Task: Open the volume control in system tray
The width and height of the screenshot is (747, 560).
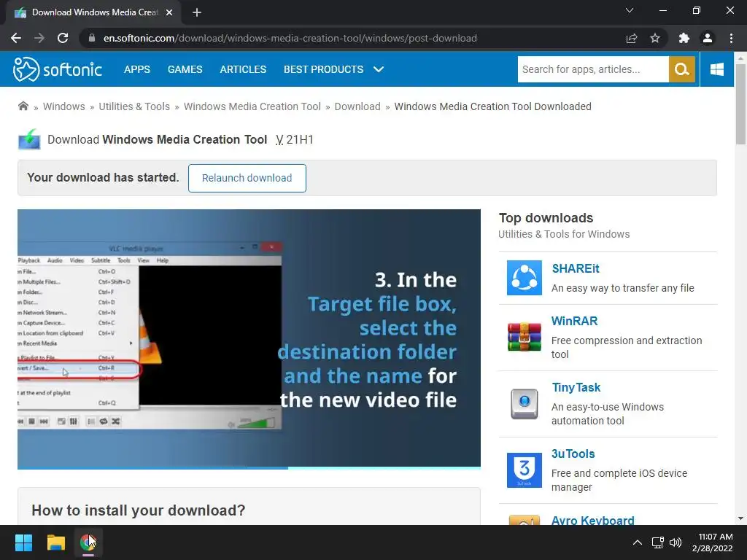Action: pos(676,542)
